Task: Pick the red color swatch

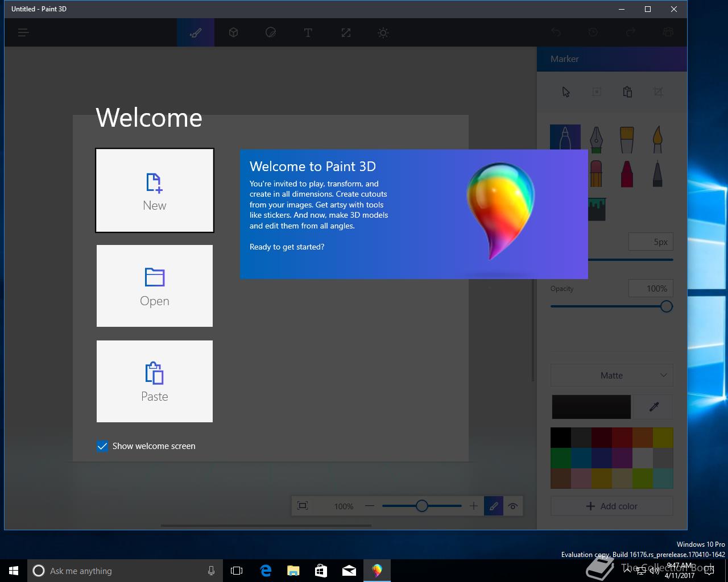Action: [x=622, y=438]
